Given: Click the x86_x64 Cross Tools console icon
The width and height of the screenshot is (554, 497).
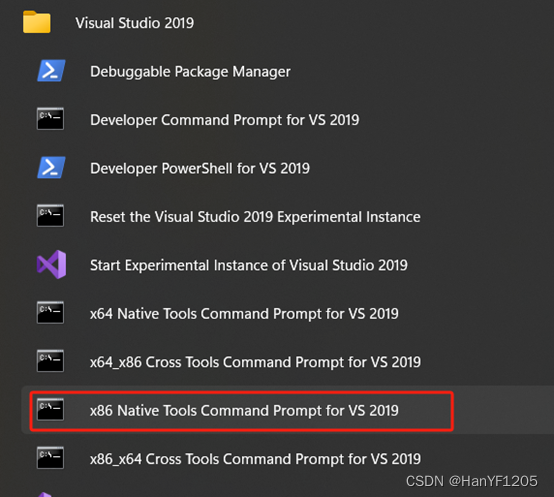Looking at the screenshot, I should point(50,458).
